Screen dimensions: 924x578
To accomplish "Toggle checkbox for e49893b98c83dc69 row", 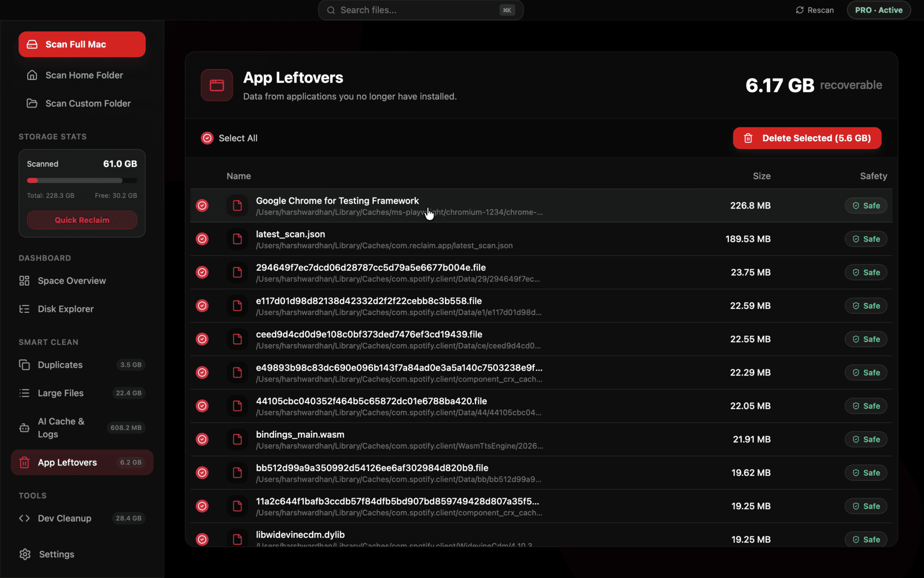I will point(202,372).
